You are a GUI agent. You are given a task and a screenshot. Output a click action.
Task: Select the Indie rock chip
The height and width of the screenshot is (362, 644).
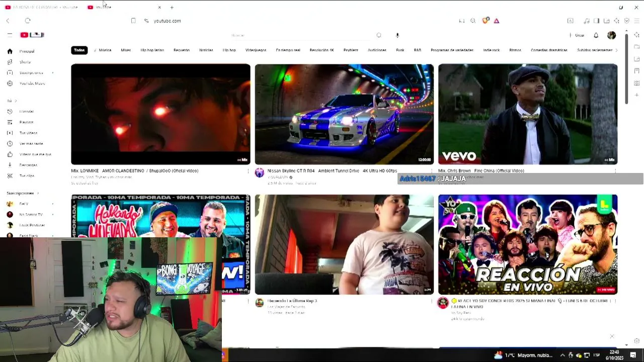[x=492, y=50]
